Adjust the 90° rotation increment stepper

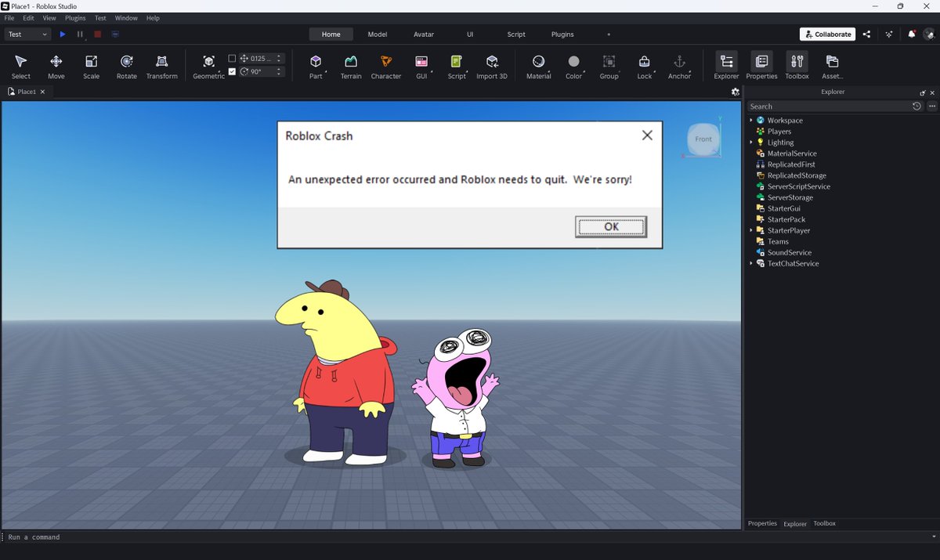pos(279,71)
